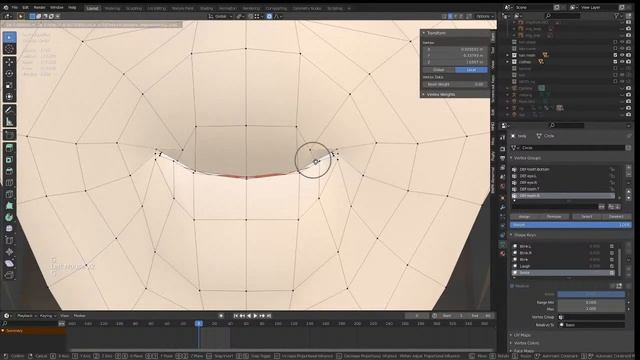Viewport: 640px width, 360px height.
Task: Toggle proportional editing in viewport header
Action: [x=269, y=16]
